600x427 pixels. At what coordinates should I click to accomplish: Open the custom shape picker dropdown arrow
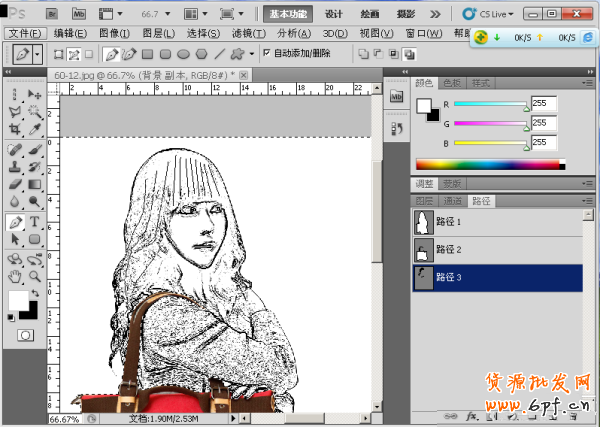[252, 53]
